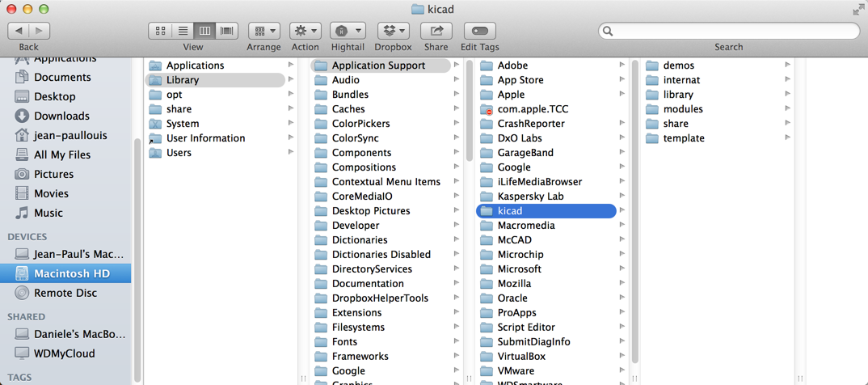The image size is (868, 385).
Task: Select Macintosh HD in the sidebar
Action: (x=66, y=273)
